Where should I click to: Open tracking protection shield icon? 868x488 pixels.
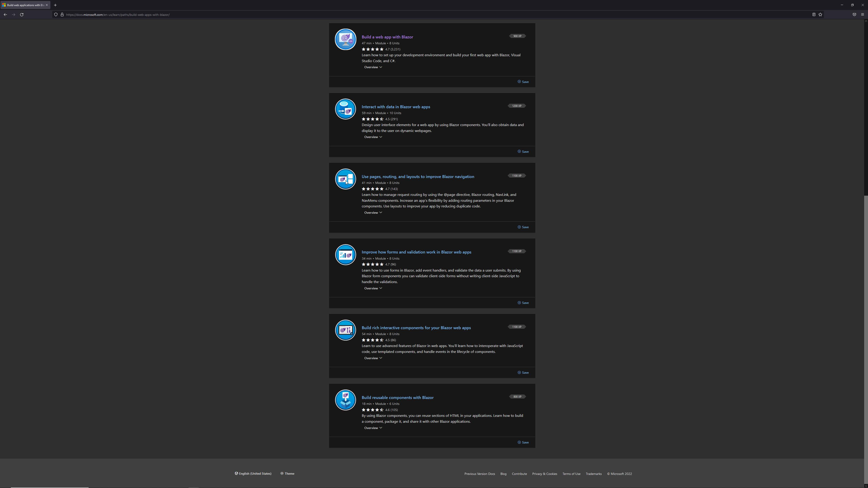[56, 14]
